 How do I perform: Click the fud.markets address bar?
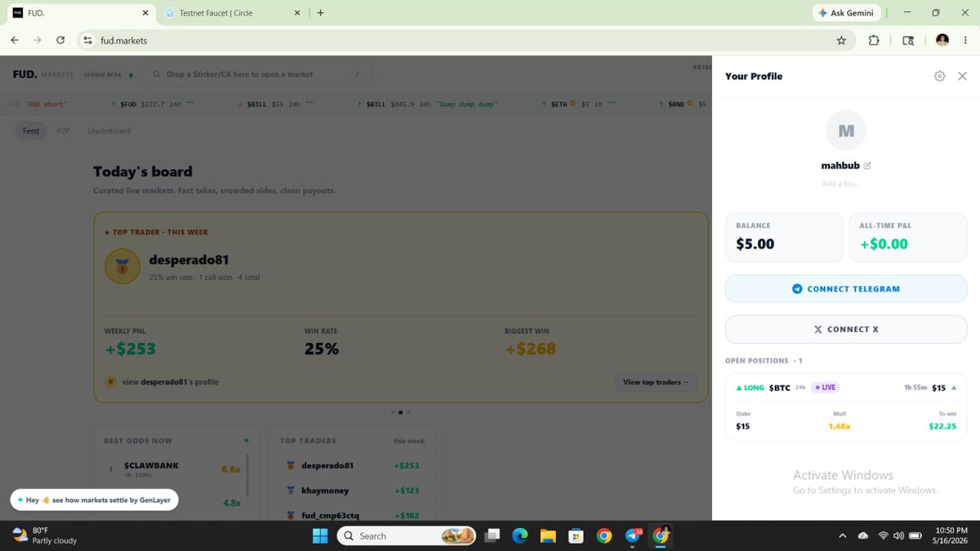coord(465,40)
